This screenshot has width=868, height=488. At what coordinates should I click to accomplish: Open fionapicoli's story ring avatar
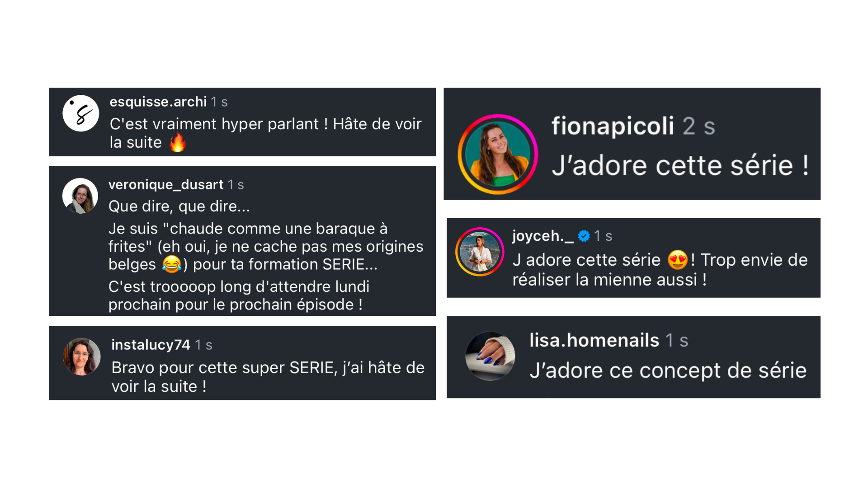tap(498, 155)
